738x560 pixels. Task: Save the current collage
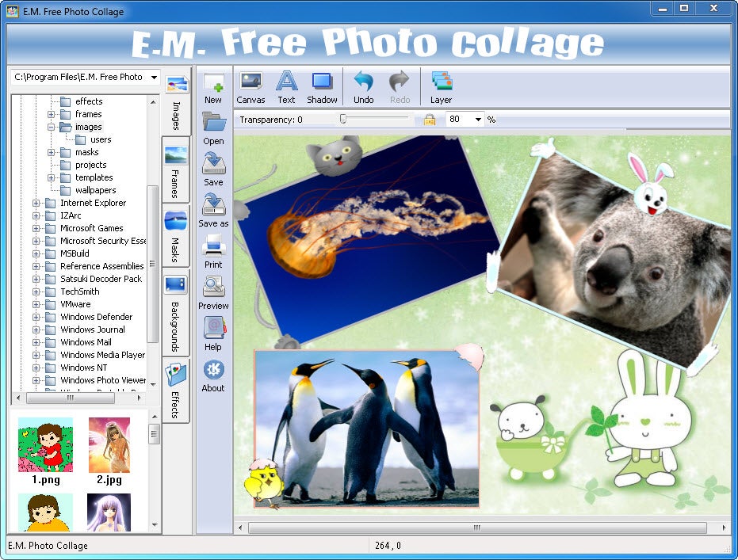point(213,170)
